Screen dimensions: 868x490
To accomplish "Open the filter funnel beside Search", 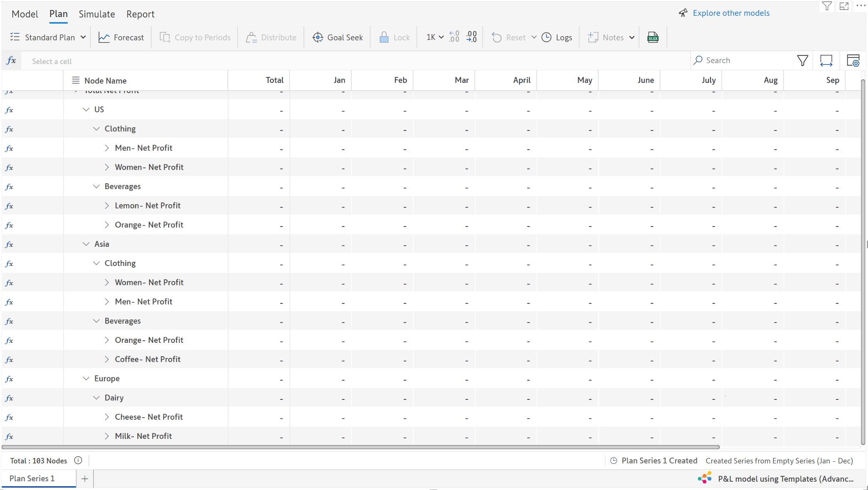I will pyautogui.click(x=803, y=61).
